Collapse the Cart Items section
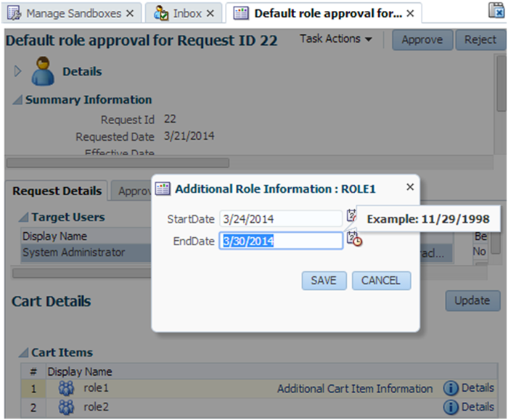508x420 pixels. point(23,353)
